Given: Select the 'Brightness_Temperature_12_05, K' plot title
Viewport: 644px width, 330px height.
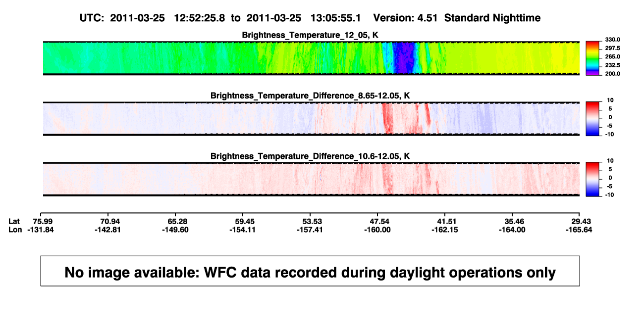Looking at the screenshot, I should point(311,35).
